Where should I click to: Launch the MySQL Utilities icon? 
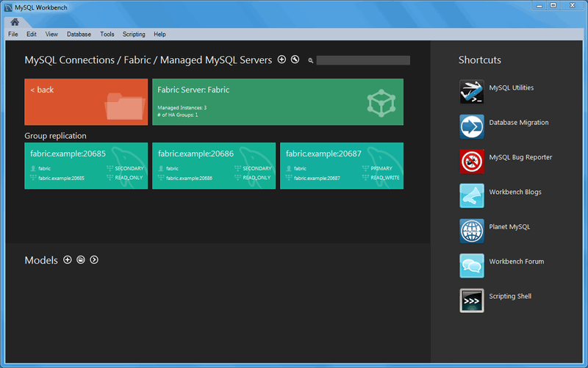point(472,91)
